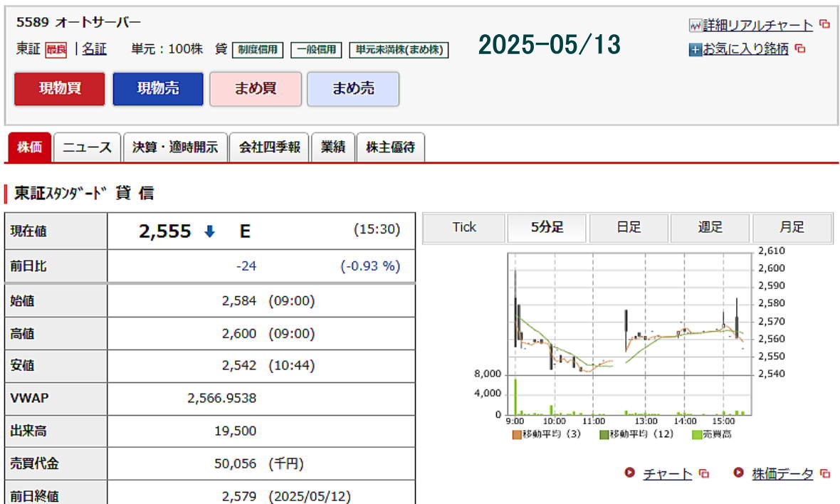Click the 単元未満株(まめ株) badge

[399, 50]
